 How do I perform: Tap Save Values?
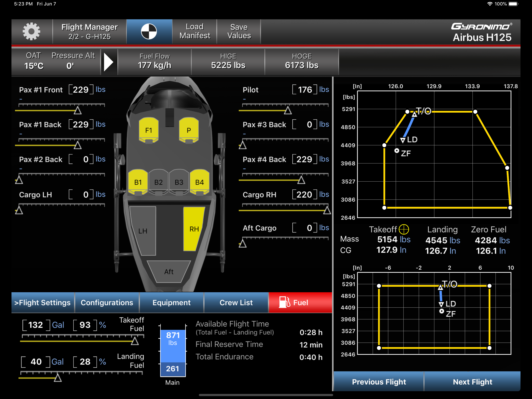(x=239, y=32)
